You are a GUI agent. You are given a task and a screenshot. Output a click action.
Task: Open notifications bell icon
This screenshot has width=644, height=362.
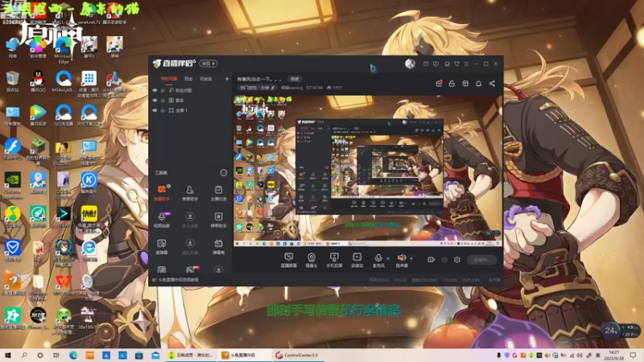pyautogui.click(x=478, y=84)
